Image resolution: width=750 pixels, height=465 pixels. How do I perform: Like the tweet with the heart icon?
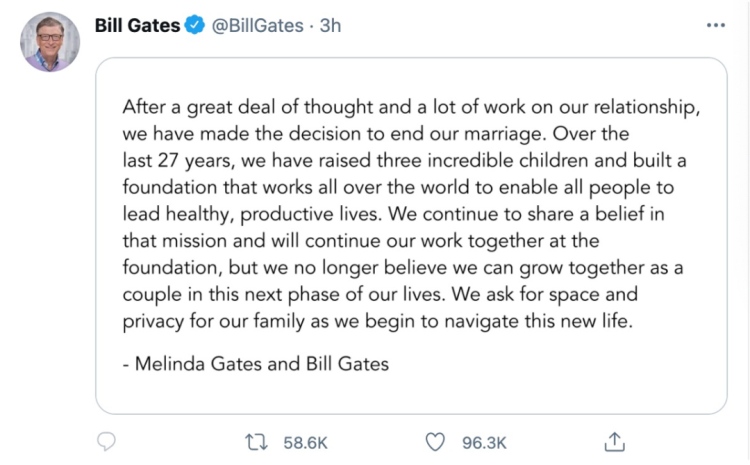[435, 441]
